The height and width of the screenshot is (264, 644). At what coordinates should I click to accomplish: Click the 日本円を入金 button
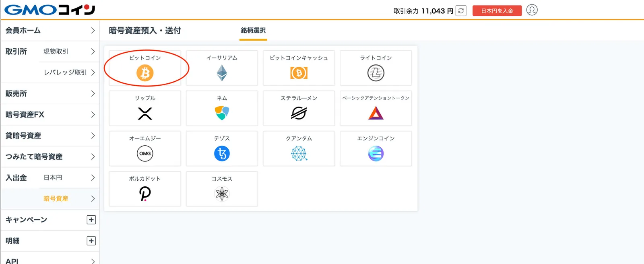pyautogui.click(x=497, y=11)
